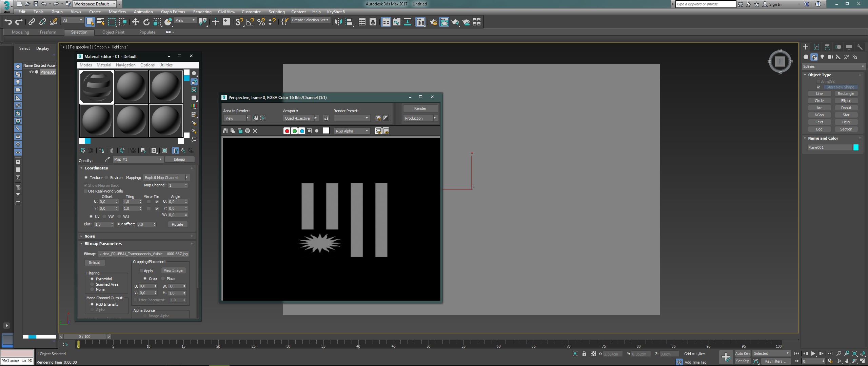Open the Rendering menu

point(202,12)
